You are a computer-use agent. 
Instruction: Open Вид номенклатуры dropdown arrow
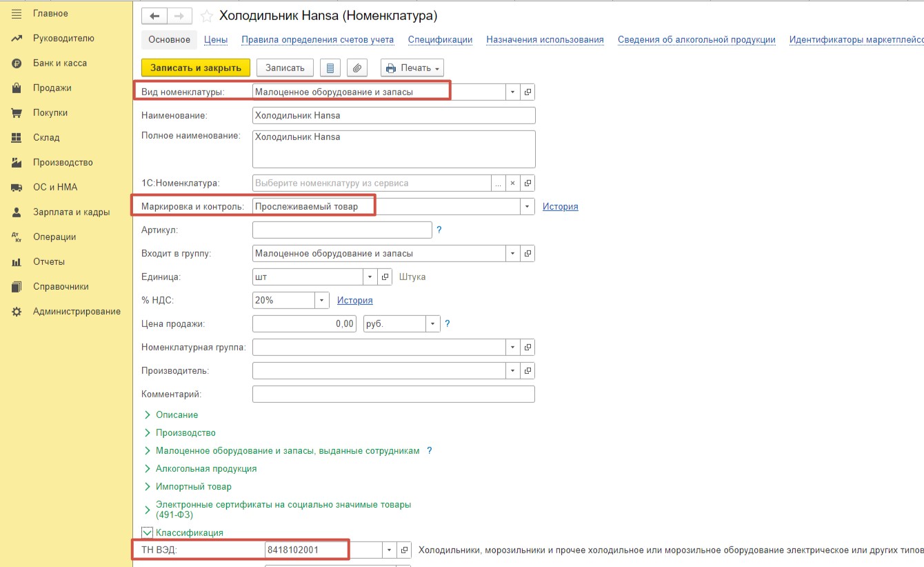512,92
